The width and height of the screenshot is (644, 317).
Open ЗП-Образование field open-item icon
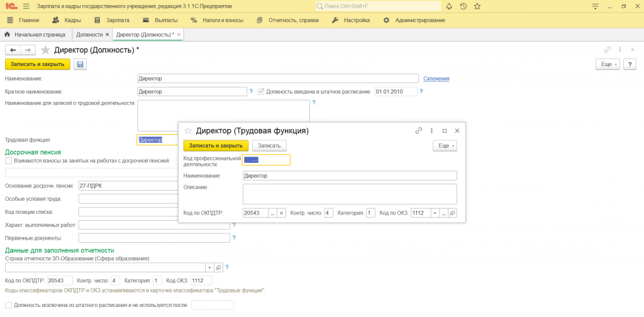[x=218, y=267]
